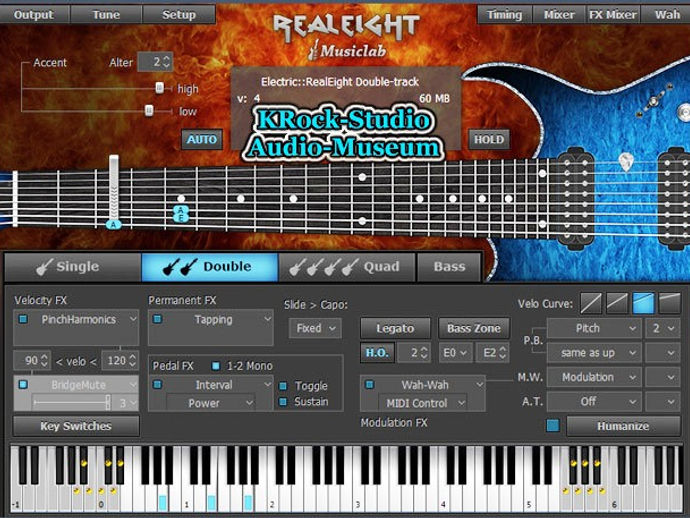Toggle the HOLD button
This screenshot has height=518, width=690.
coord(489,140)
